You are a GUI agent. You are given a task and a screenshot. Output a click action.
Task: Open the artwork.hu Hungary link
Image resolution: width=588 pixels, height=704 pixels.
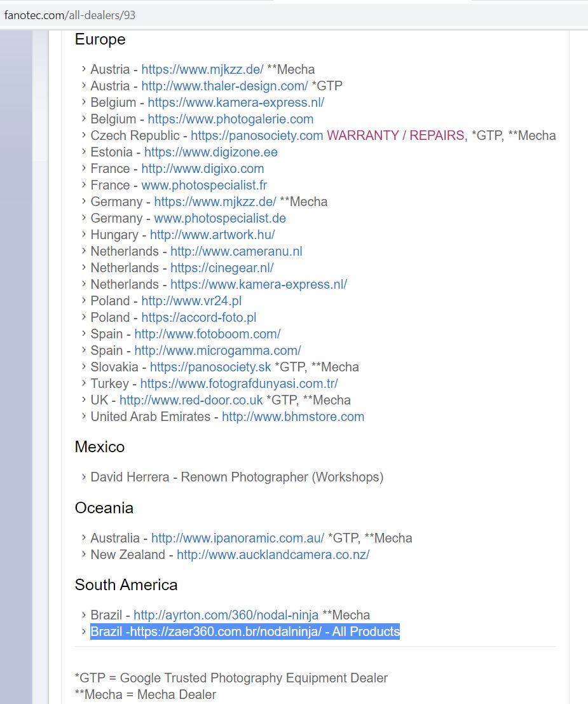click(x=212, y=235)
